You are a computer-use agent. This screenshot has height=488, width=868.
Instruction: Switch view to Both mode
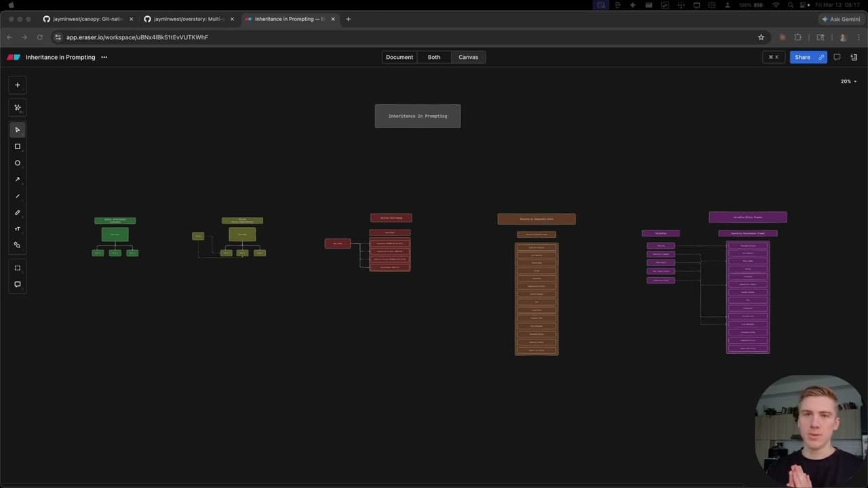tap(434, 57)
